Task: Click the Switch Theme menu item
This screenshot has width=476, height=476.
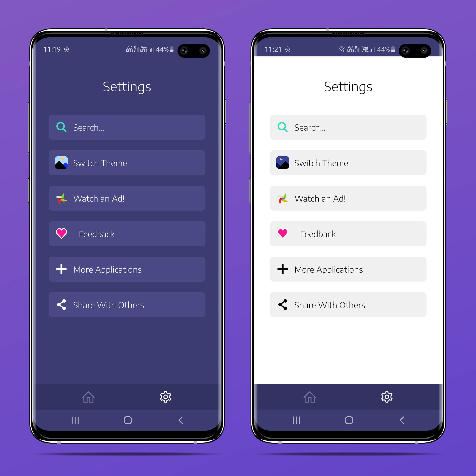Action: pyautogui.click(x=126, y=163)
